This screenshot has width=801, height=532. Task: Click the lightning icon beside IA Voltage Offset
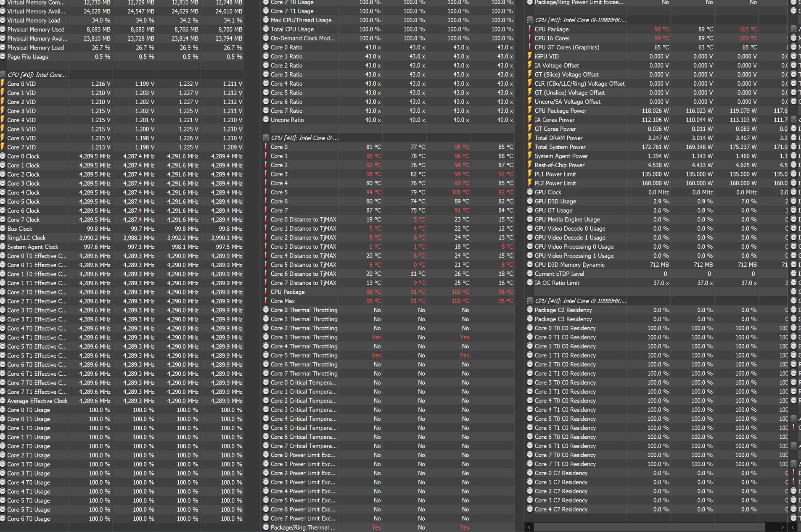click(530, 66)
